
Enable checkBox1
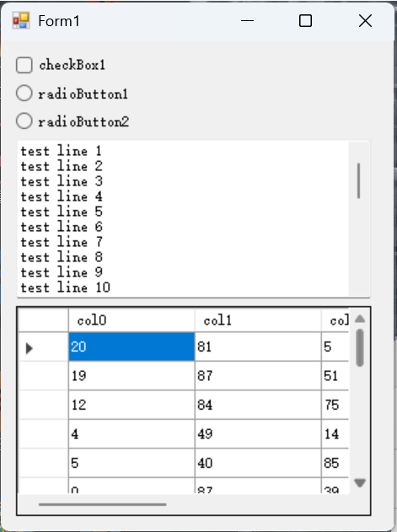[24, 65]
